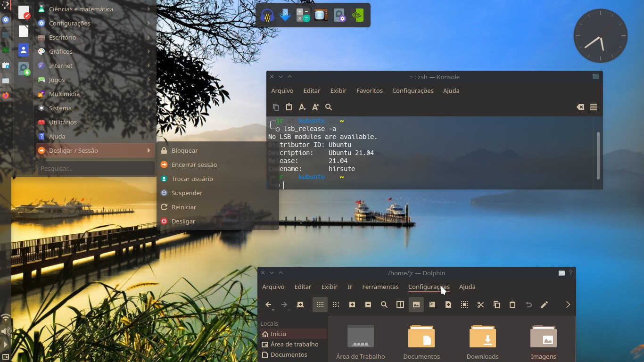Image resolution: width=644 pixels, height=362 pixels.
Task: Click the scissors cut icon in Dolphin
Action: [x=480, y=304]
